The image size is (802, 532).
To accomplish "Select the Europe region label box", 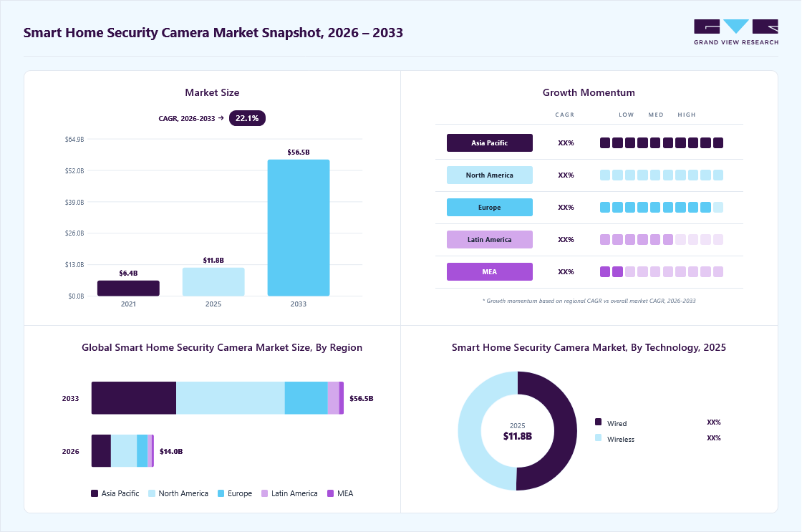I will (x=490, y=207).
